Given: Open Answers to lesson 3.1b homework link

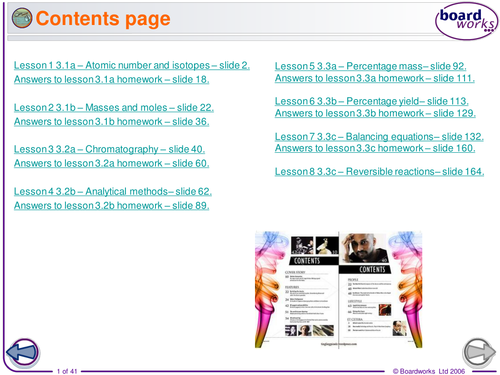Looking at the screenshot, I should click(111, 122).
